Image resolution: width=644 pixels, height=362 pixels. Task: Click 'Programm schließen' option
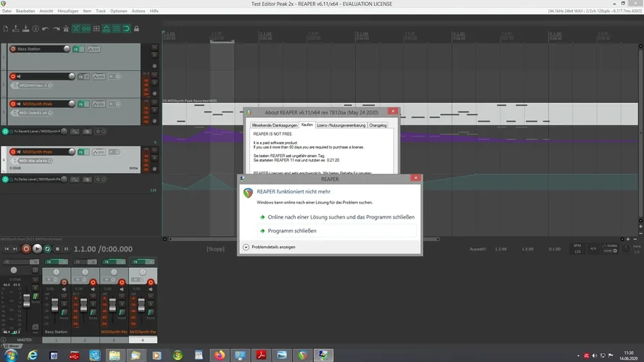click(x=337, y=231)
